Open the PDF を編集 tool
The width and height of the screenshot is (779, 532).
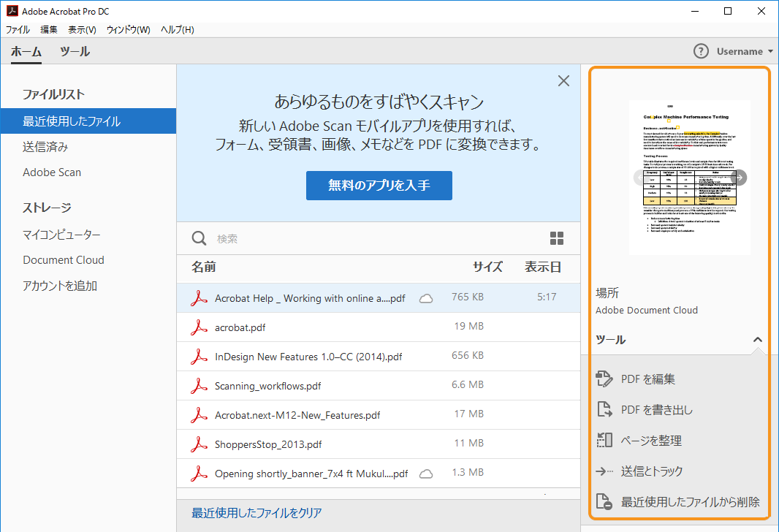pyautogui.click(x=650, y=379)
